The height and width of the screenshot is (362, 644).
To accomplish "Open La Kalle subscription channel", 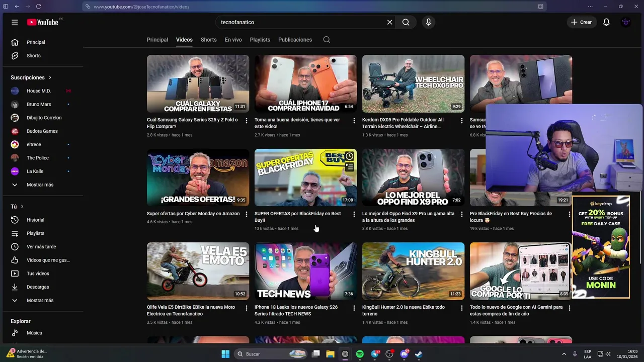I will (x=42, y=171).
